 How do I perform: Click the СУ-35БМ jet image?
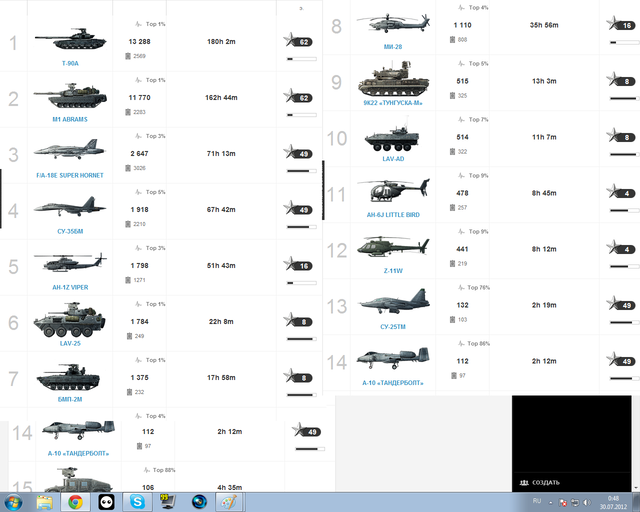coord(70,206)
